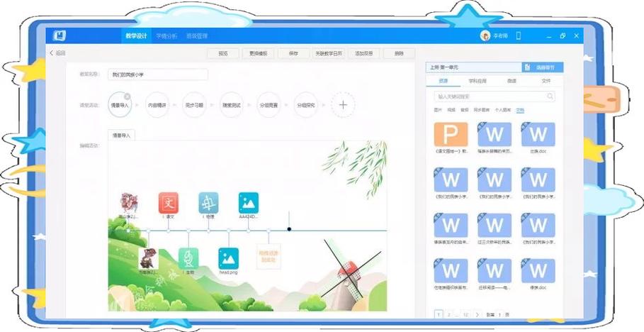Viewport: 644px width, 332px height.
Task: Click the character picture below the timeline
Action: (148, 258)
